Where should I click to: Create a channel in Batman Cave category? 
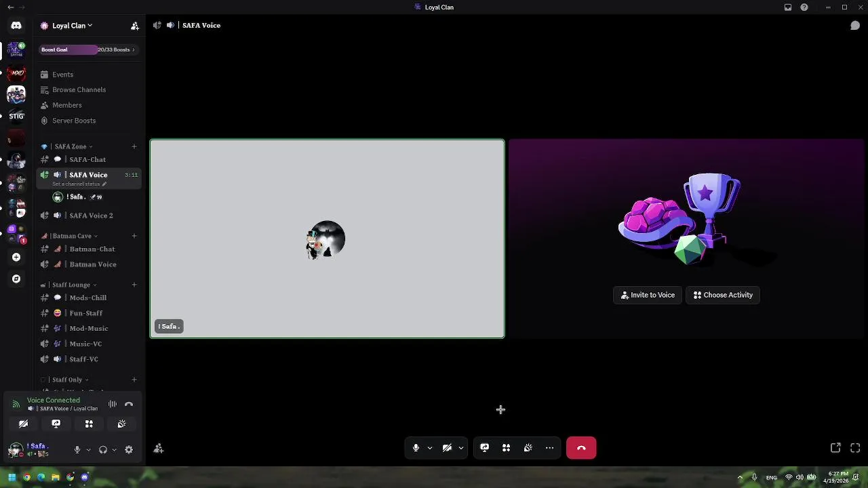pos(134,236)
